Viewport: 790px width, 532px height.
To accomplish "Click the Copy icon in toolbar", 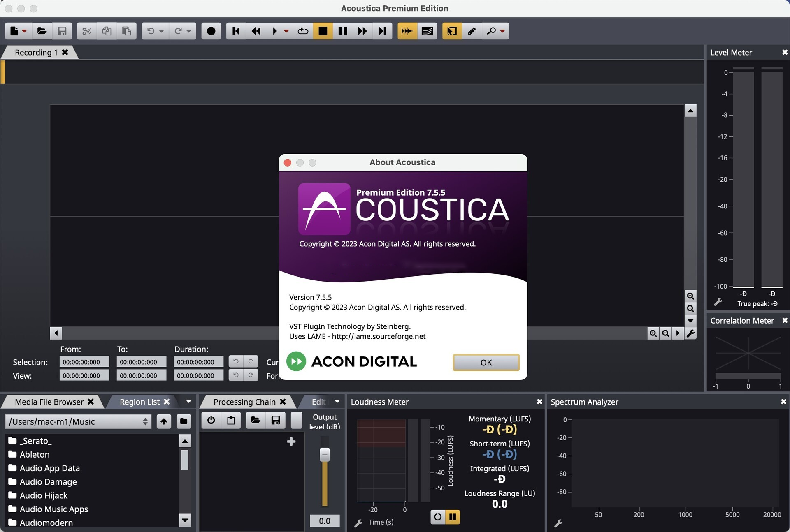I will [x=107, y=31].
